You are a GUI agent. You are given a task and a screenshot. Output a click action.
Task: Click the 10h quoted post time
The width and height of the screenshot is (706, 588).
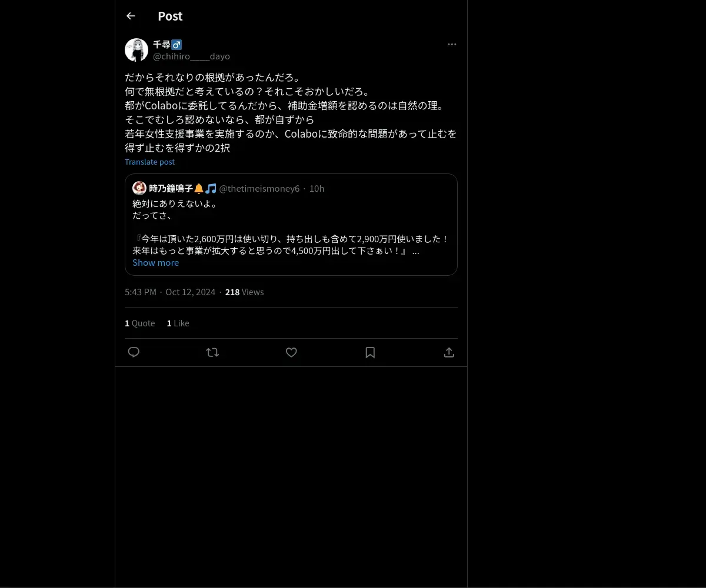317,188
